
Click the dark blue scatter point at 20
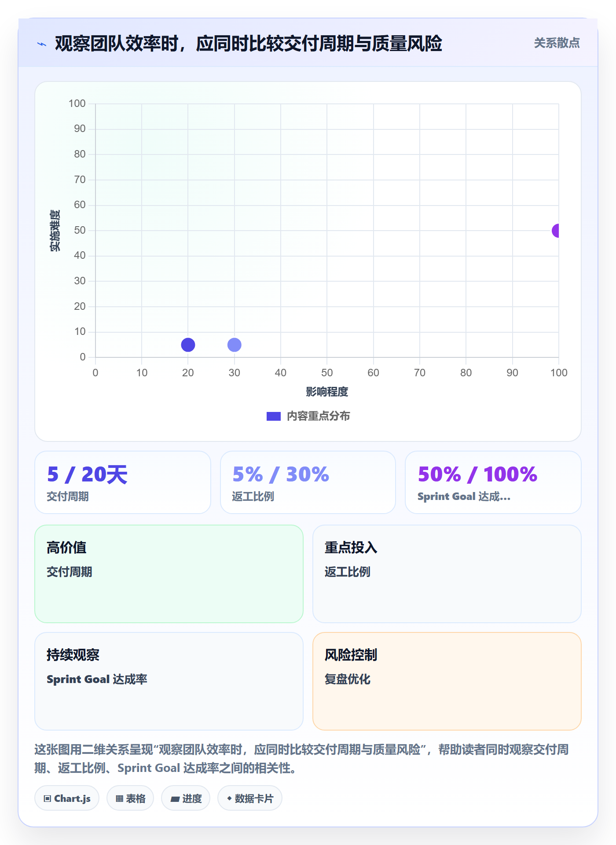pos(188,345)
